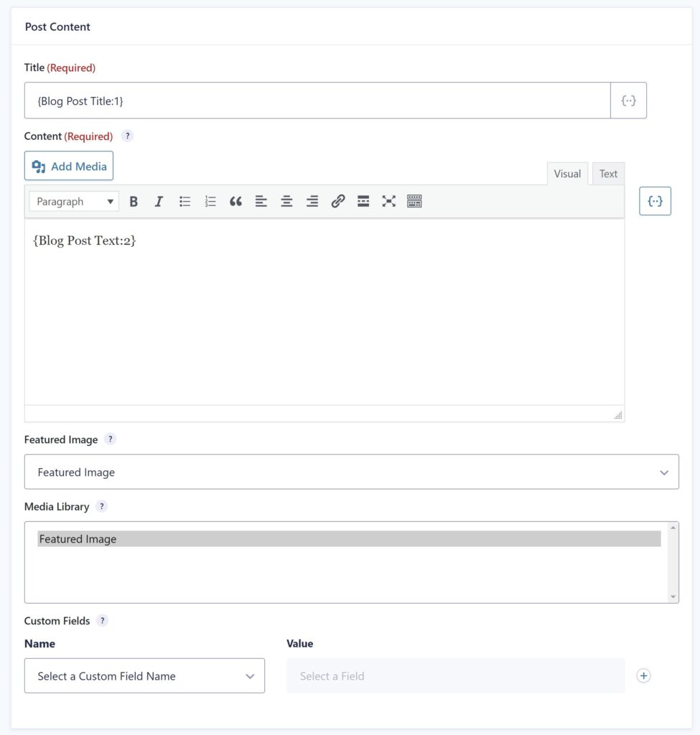Open the keyboard shortcuts panel
Image resolution: width=700 pixels, height=735 pixels.
click(414, 201)
